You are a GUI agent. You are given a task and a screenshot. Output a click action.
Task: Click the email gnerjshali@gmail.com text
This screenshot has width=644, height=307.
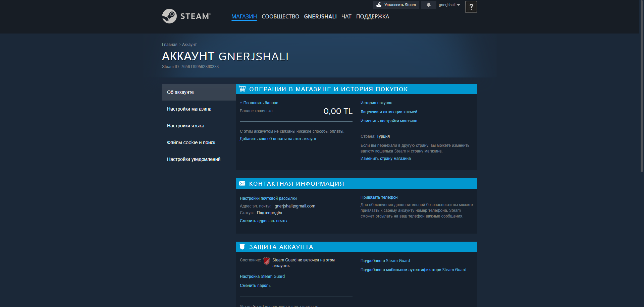tap(295, 206)
